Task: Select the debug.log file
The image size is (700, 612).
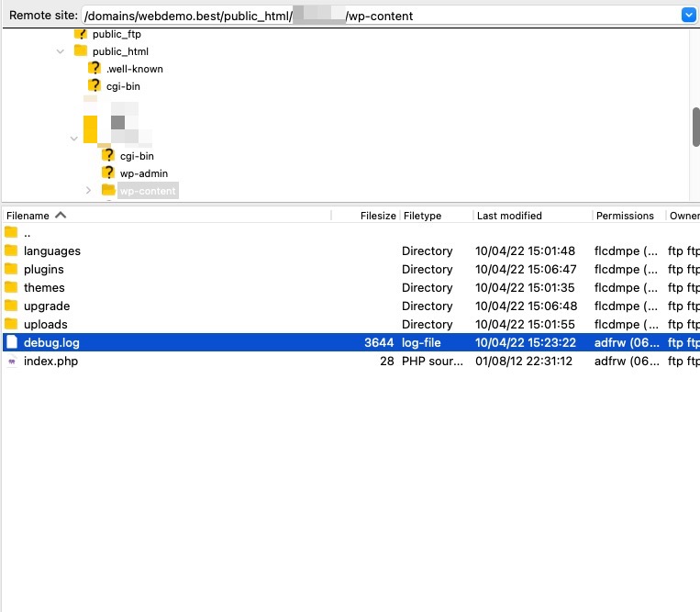Action: click(x=351, y=342)
